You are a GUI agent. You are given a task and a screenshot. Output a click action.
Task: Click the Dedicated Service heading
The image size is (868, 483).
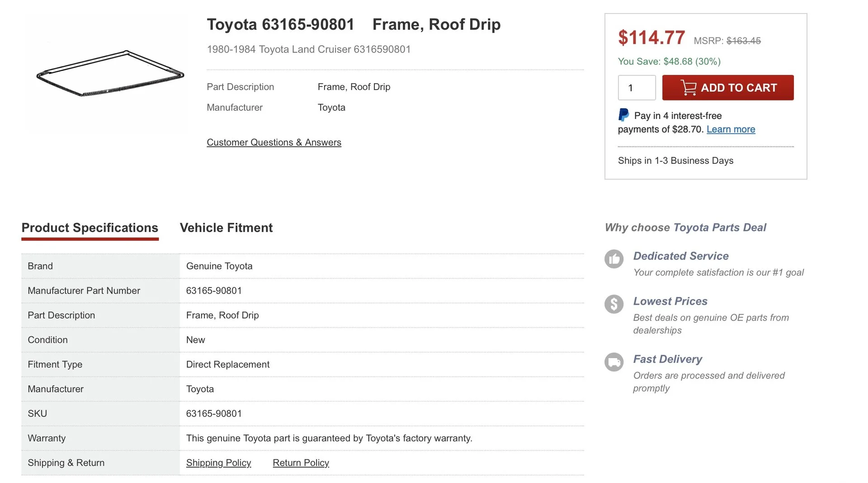pyautogui.click(x=681, y=256)
